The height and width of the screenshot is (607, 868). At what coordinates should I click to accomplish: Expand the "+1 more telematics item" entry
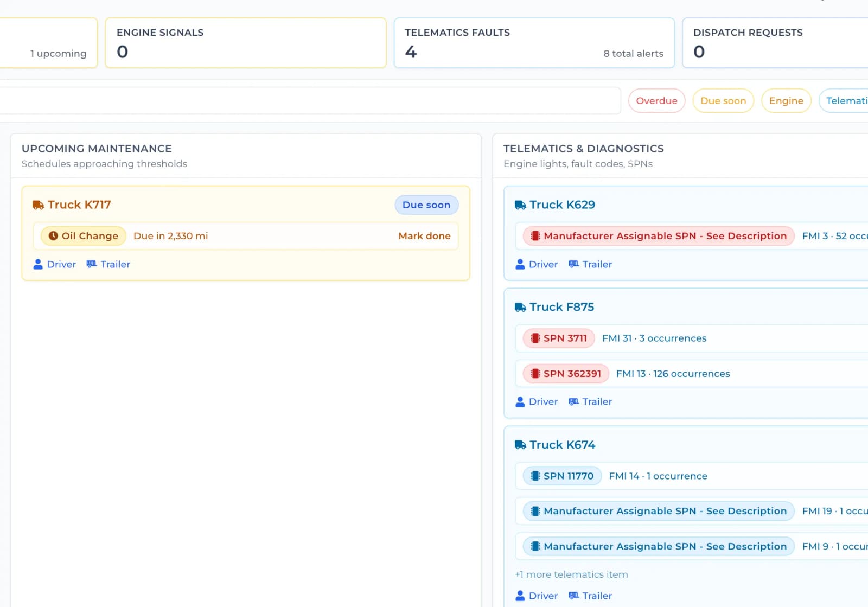point(571,574)
